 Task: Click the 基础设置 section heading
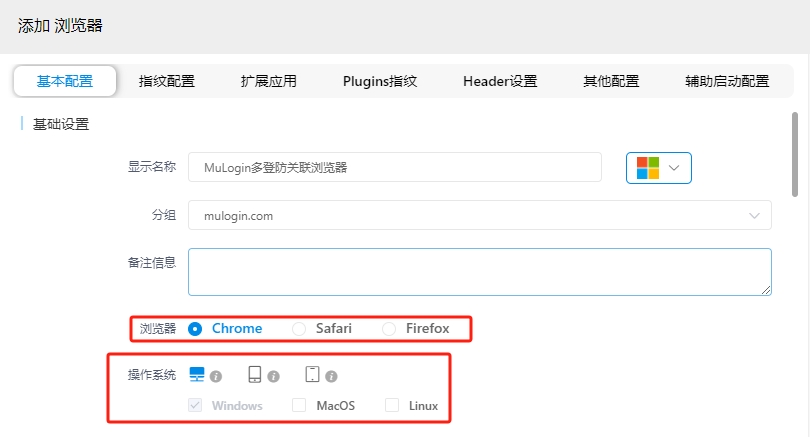61,124
